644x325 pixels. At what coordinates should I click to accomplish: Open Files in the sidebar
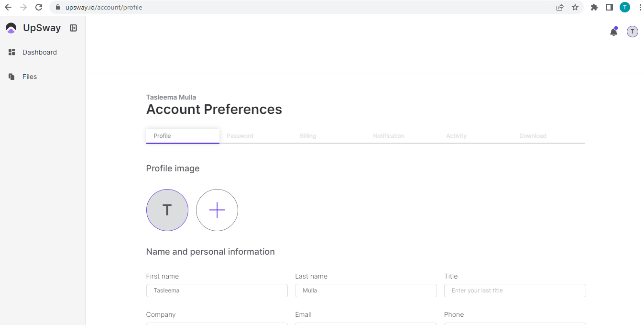click(x=29, y=77)
